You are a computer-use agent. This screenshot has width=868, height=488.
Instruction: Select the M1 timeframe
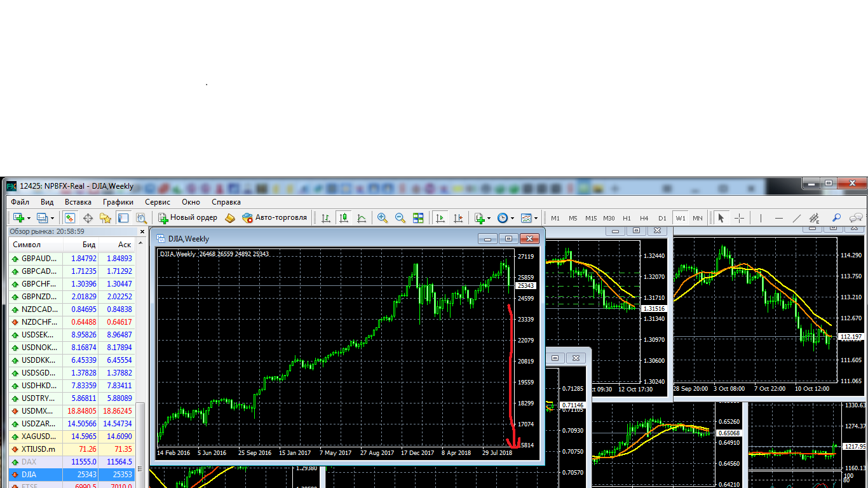pos(555,218)
